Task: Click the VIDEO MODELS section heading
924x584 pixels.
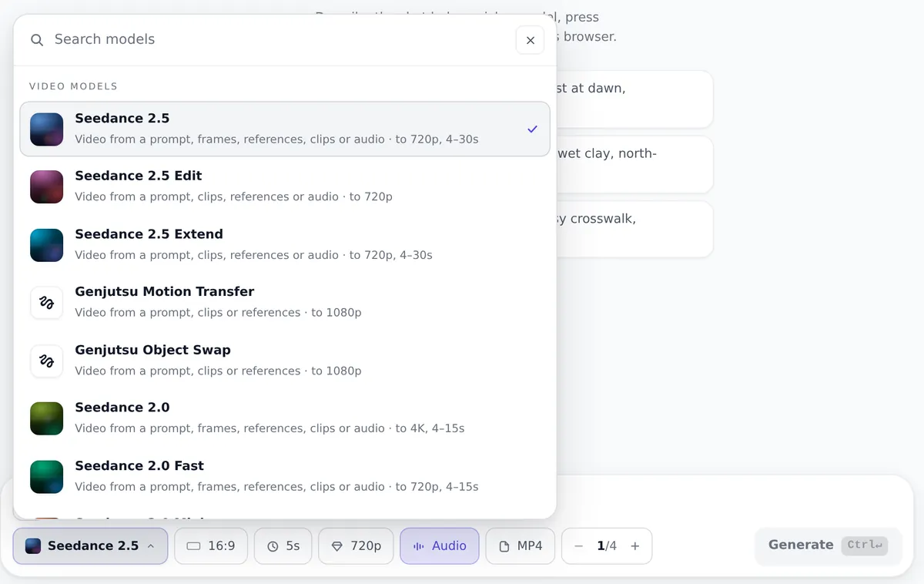Action: coord(73,86)
